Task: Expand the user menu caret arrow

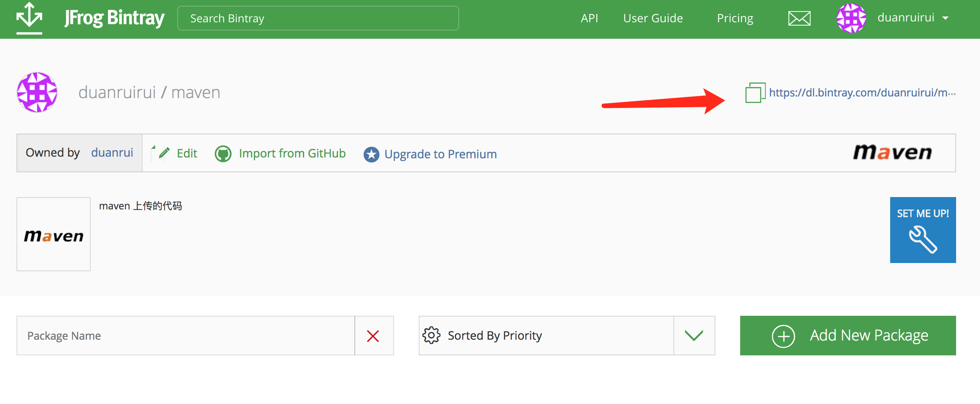Action: (945, 18)
